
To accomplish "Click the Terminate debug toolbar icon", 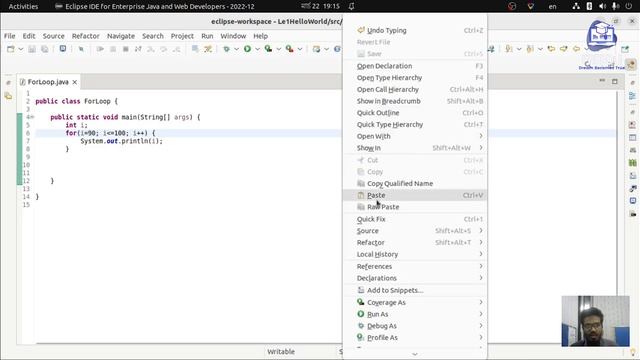I will 126,49.
